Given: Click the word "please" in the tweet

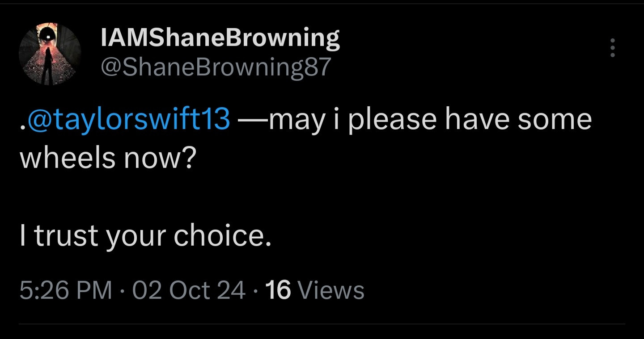Looking at the screenshot, I should 392,120.
